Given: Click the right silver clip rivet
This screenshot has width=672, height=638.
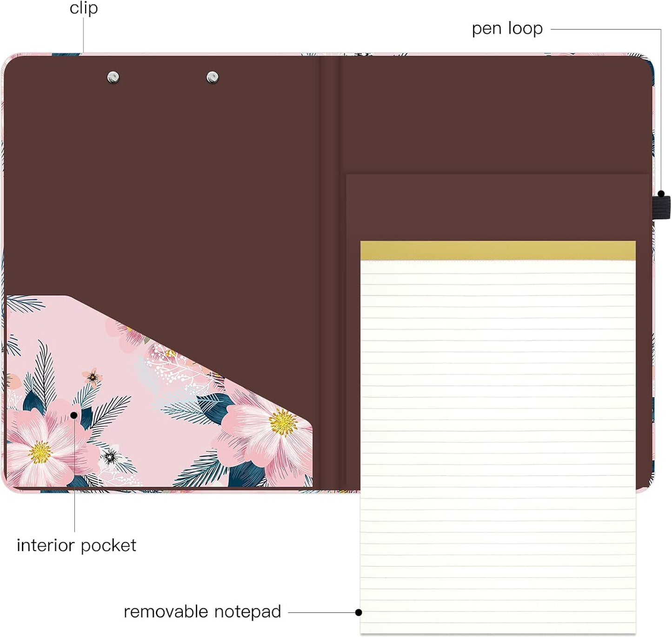Looking at the screenshot, I should (213, 77).
